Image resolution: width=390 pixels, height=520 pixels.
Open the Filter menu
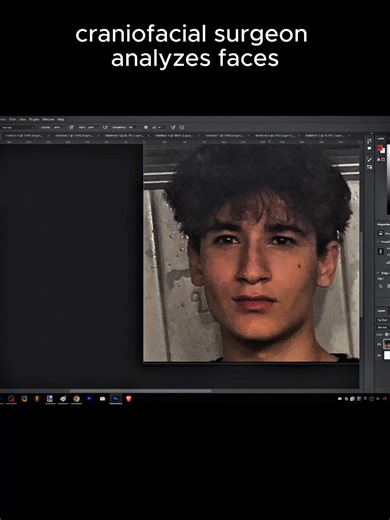click(13, 119)
